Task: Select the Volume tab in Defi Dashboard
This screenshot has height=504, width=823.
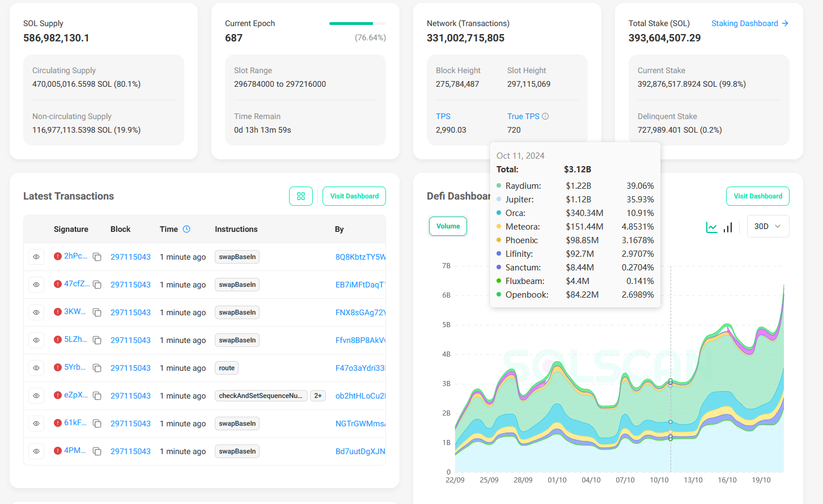Action: [448, 226]
